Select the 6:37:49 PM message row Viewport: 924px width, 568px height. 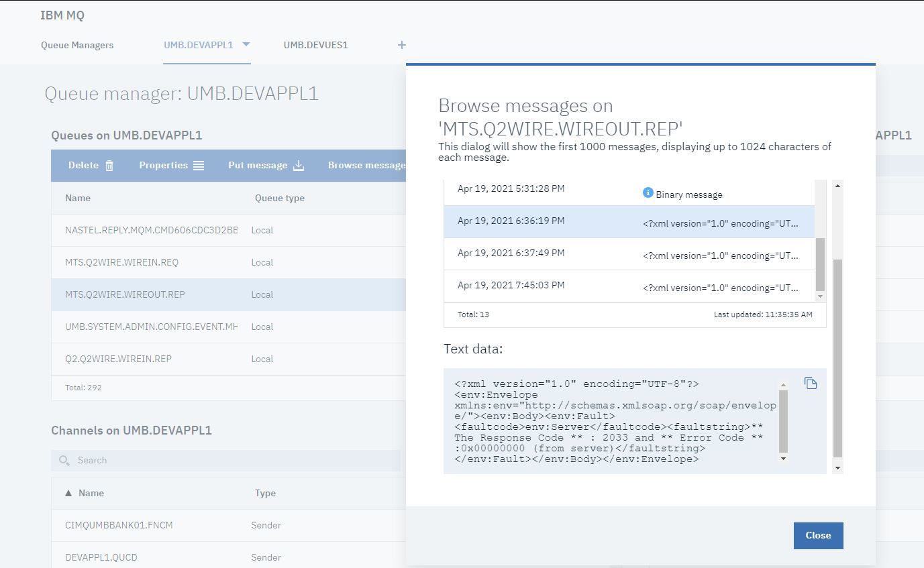pyautogui.click(x=629, y=254)
